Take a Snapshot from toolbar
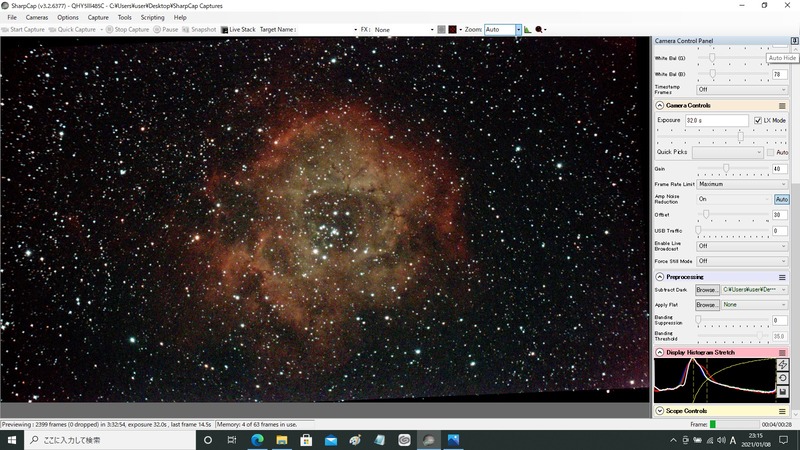The height and width of the screenshot is (450, 800). pyautogui.click(x=199, y=30)
